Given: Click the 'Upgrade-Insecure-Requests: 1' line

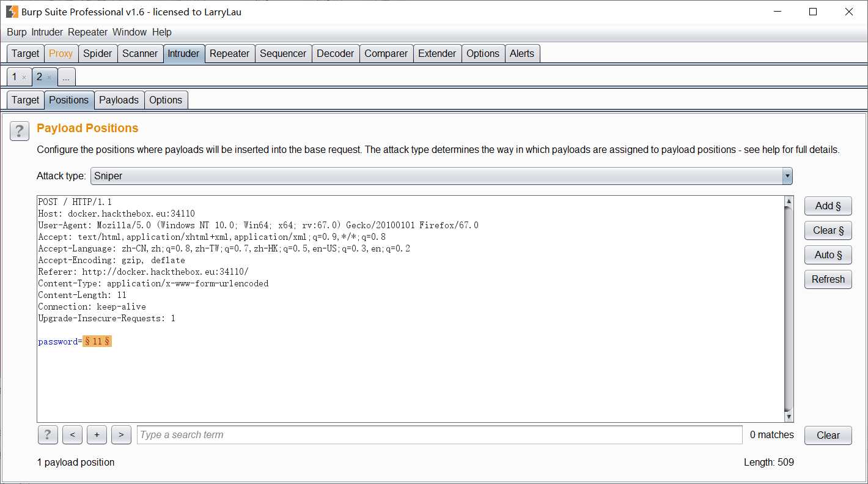Looking at the screenshot, I should (106, 318).
